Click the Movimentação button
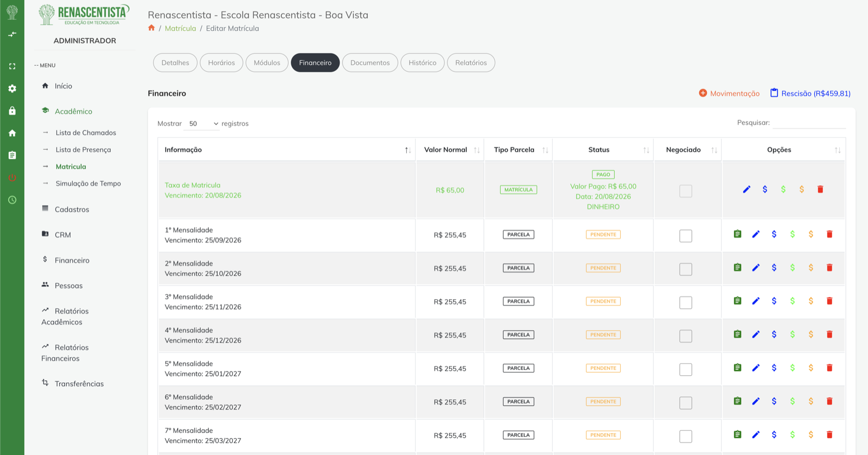Screen dimensions: 868x455 [x=729, y=93]
